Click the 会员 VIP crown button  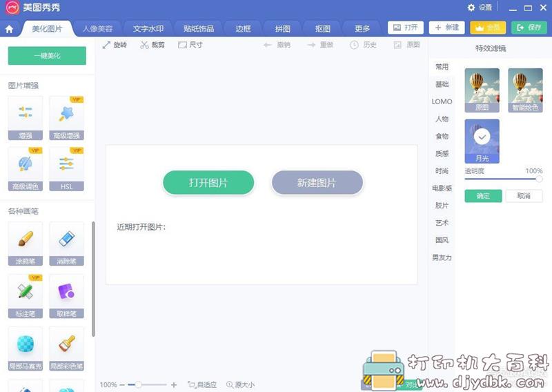pos(488,28)
